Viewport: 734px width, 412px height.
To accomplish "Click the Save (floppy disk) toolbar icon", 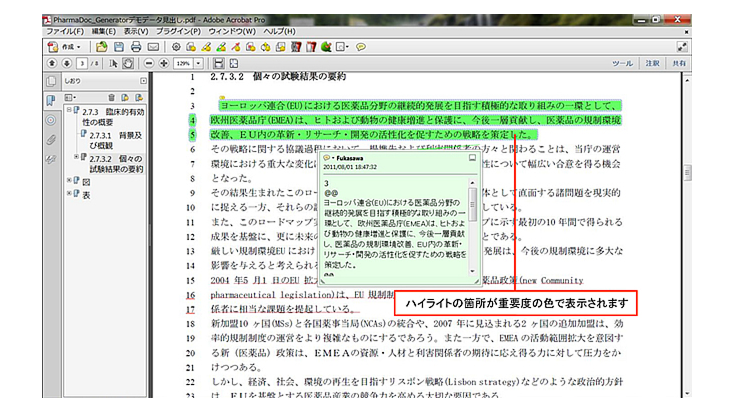I will [117, 46].
